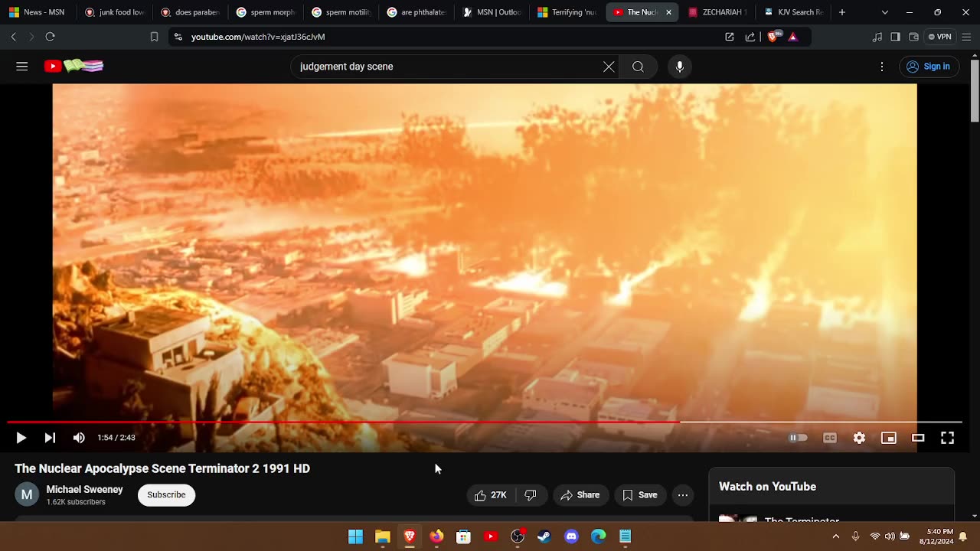980x551 pixels.
Task: Share the Terminator 2 video
Action: point(580,495)
